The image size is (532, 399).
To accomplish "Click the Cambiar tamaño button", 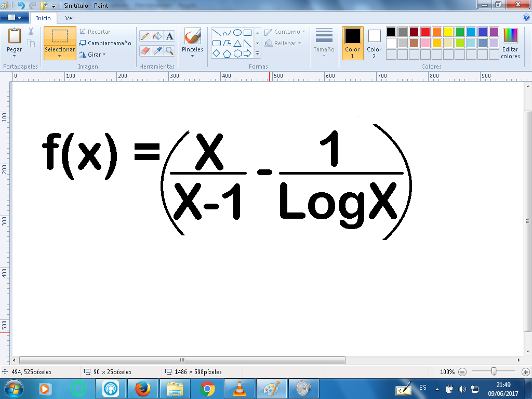I will (105, 43).
